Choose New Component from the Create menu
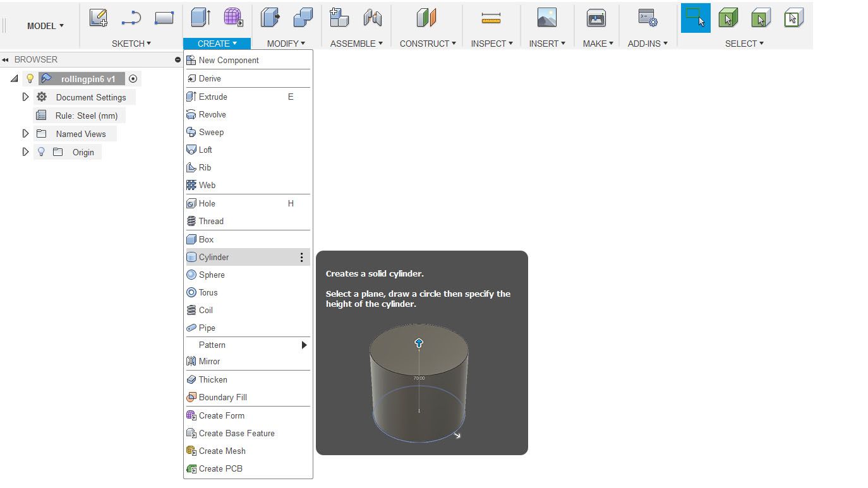 pyautogui.click(x=248, y=60)
